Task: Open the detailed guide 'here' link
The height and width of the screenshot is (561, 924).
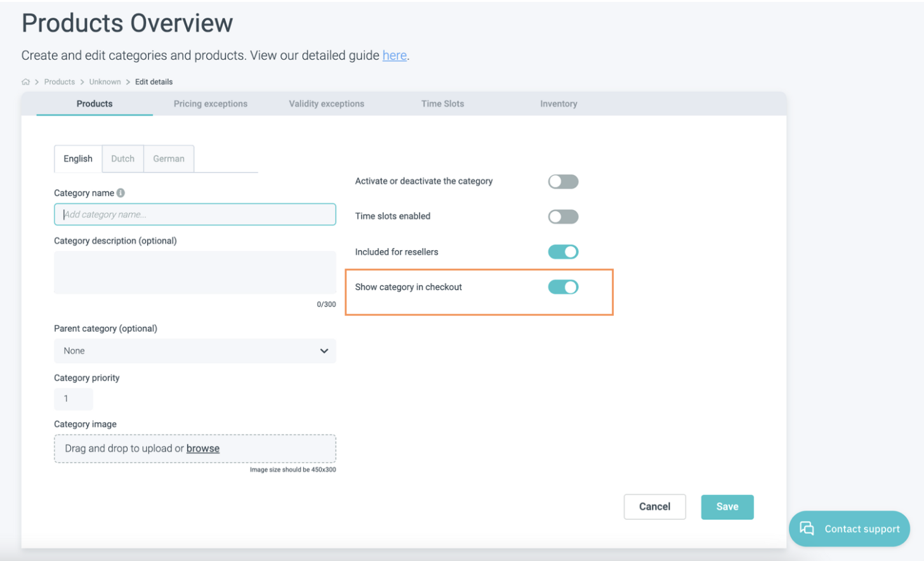Action: click(394, 56)
